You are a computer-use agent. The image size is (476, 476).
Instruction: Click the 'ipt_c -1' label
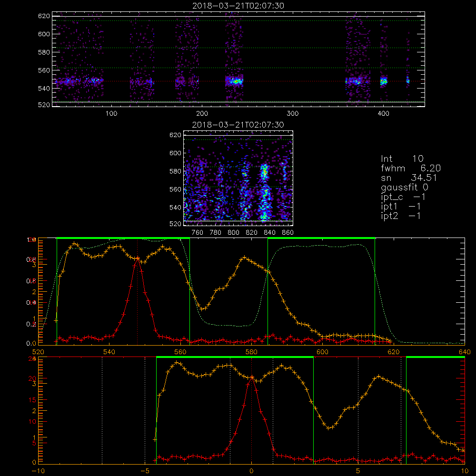tap(403, 197)
